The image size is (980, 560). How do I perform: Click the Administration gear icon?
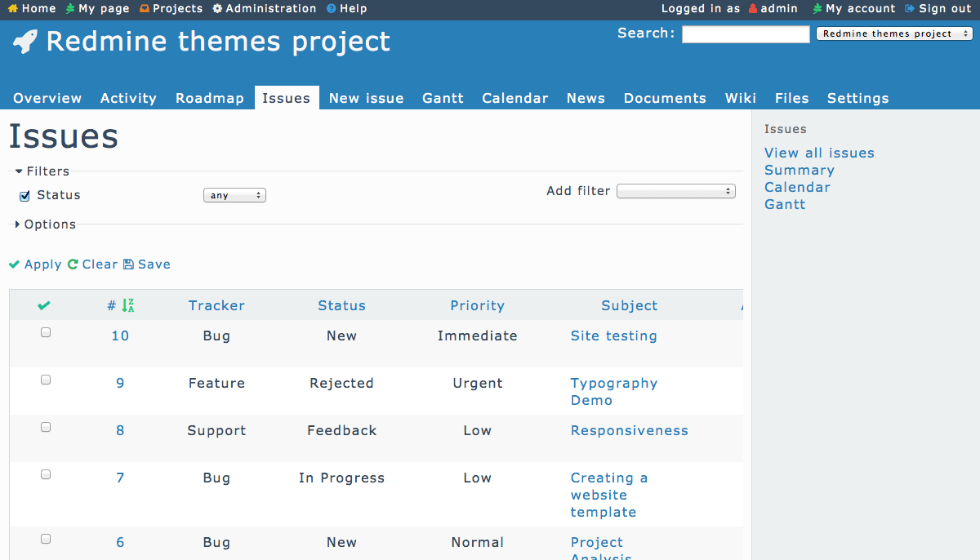[217, 9]
